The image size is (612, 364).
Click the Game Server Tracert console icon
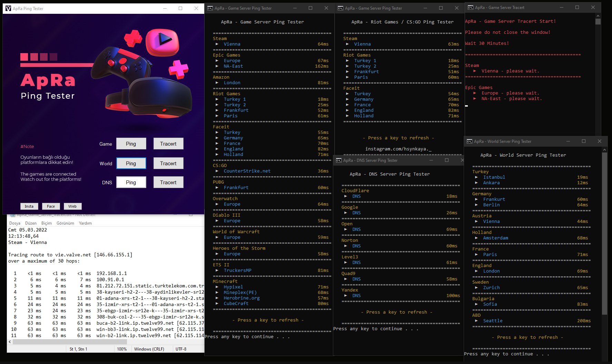[x=471, y=8]
